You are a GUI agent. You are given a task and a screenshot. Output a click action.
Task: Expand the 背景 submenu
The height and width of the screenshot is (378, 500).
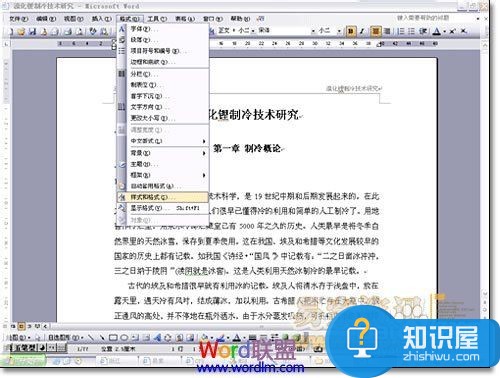163,153
